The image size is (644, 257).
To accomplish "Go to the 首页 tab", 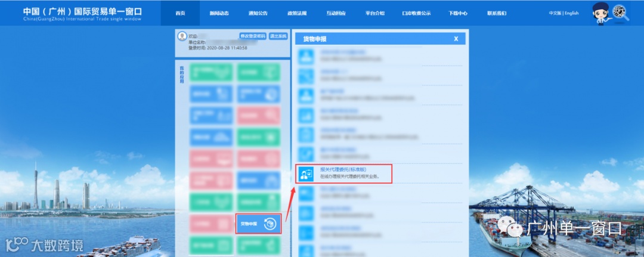I will coord(180,13).
